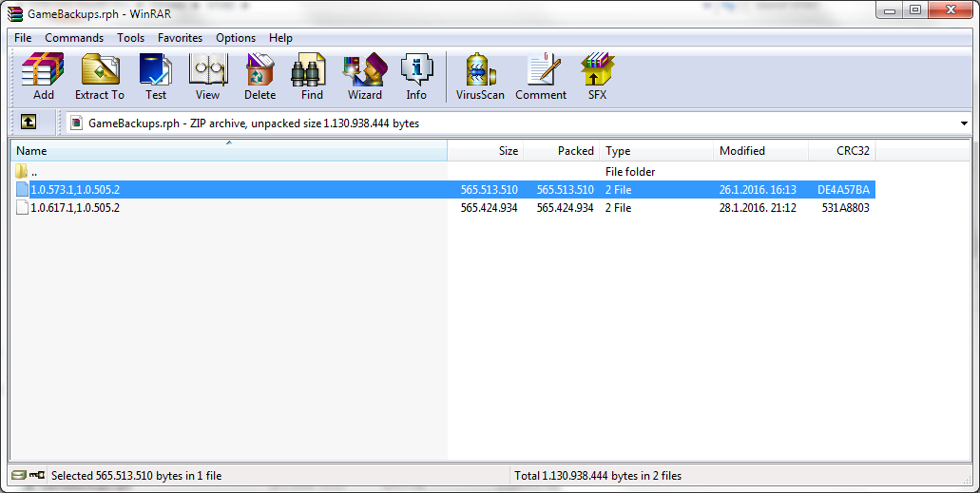Open the File menu
The width and height of the screenshot is (980, 493).
click(x=23, y=37)
